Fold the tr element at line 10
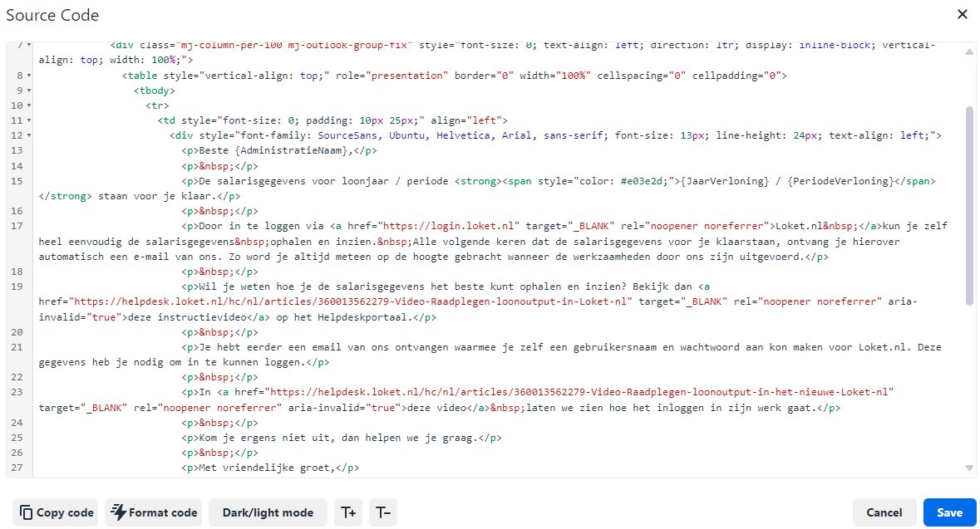Screen dimensions: 980x529 pos(29,105)
